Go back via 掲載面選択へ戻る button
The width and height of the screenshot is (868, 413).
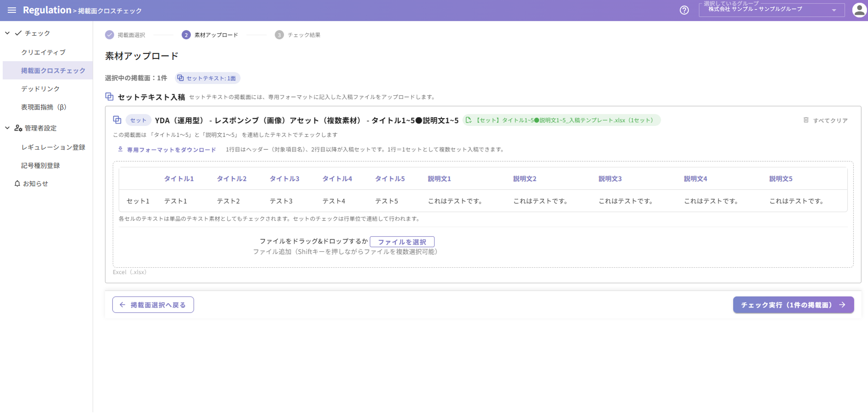tap(153, 305)
